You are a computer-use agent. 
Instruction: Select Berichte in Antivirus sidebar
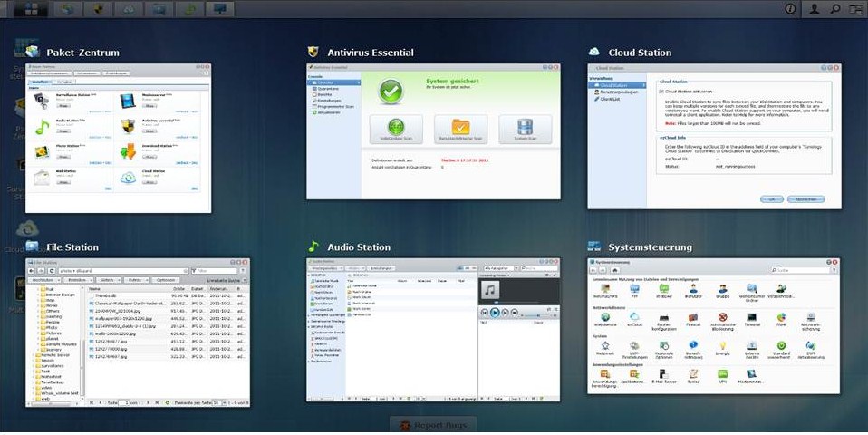point(325,94)
